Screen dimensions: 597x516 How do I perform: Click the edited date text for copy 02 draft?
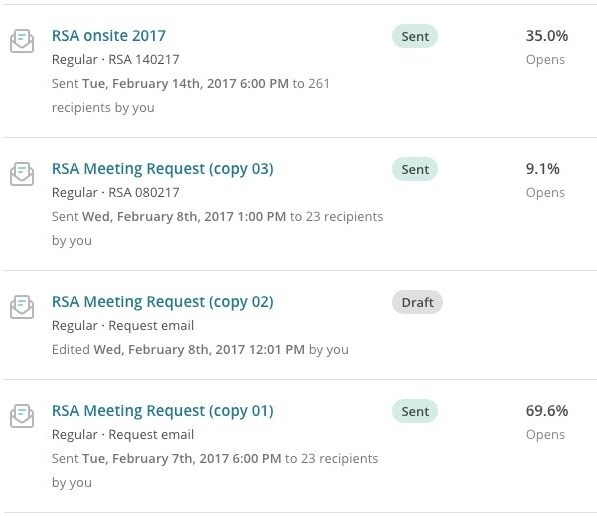199,350
